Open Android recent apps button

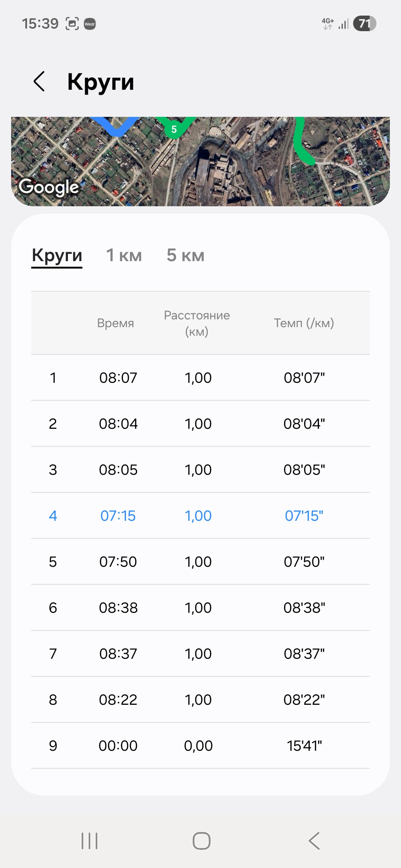pos(89,841)
